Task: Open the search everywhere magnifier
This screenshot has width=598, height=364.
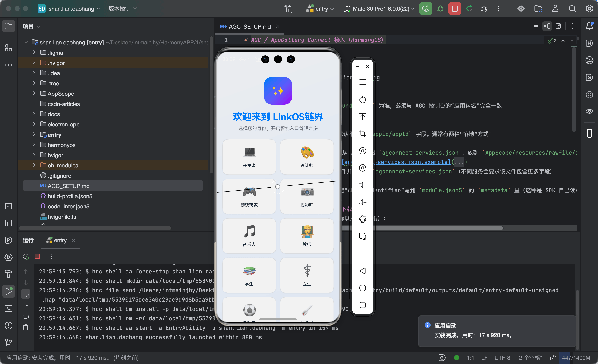Action: point(572,9)
